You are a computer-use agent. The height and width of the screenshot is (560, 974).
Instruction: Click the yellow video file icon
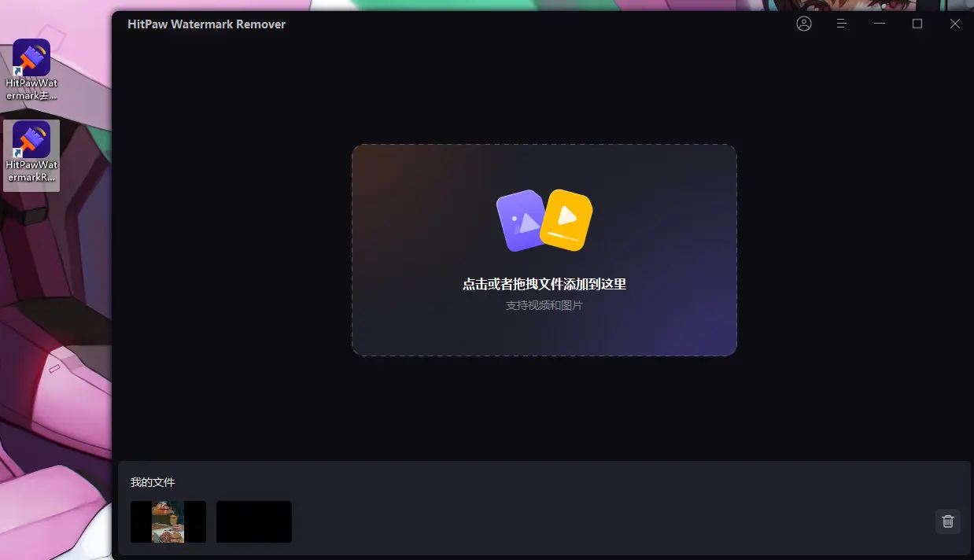coord(568,219)
